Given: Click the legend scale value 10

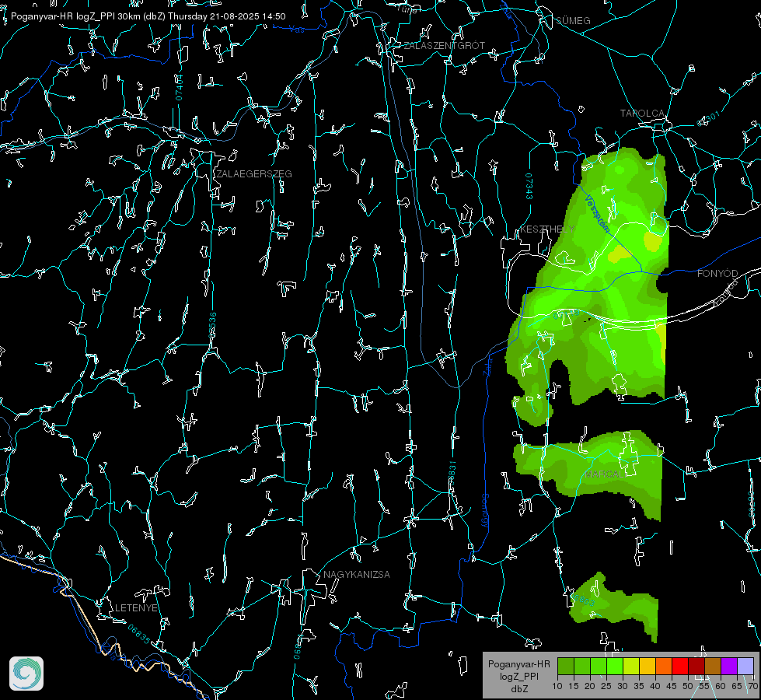Looking at the screenshot, I should click(557, 687).
